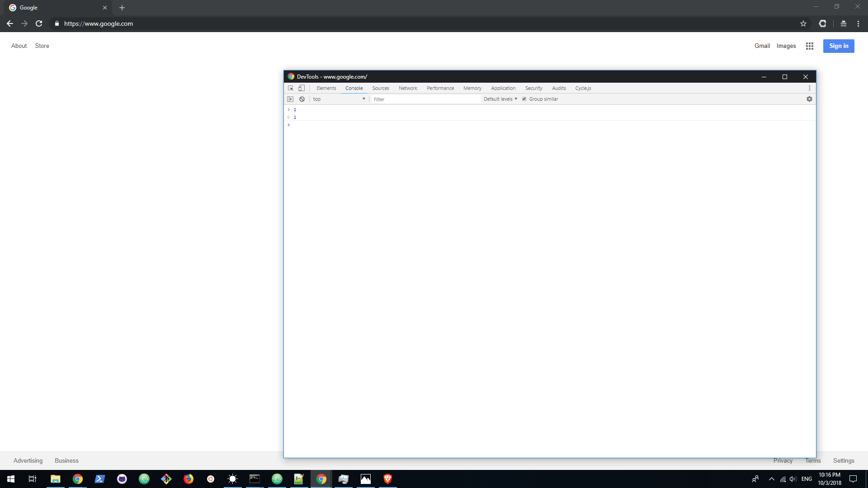The height and width of the screenshot is (488, 868).
Task: Open the Gmail link
Action: (762, 46)
